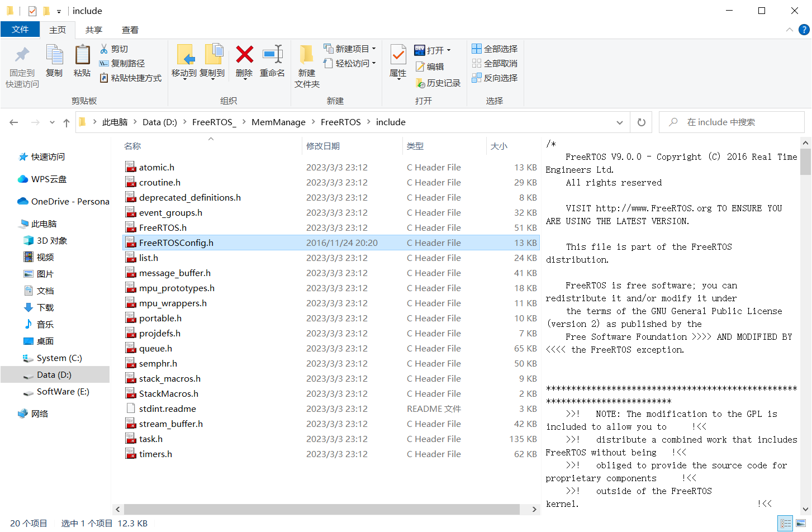
Task: Pin folder using 固定到快速访问 icon
Action: [21, 63]
